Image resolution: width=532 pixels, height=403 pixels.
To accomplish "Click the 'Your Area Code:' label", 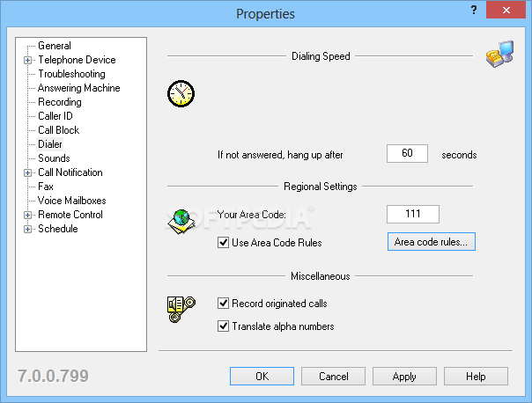I will (251, 215).
